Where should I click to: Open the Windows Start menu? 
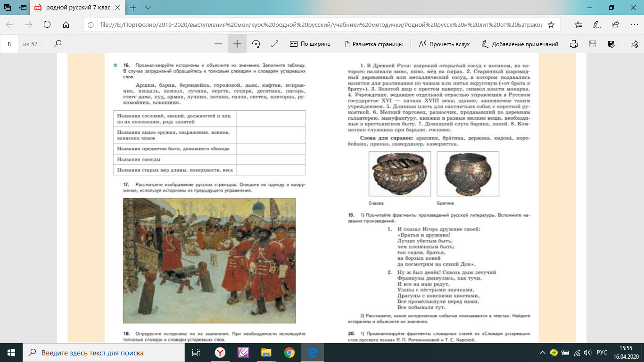click(x=11, y=353)
